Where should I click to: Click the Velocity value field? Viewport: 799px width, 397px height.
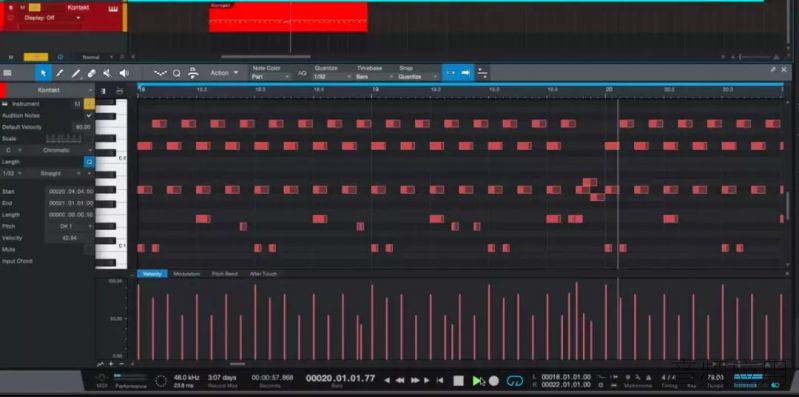pyautogui.click(x=69, y=238)
